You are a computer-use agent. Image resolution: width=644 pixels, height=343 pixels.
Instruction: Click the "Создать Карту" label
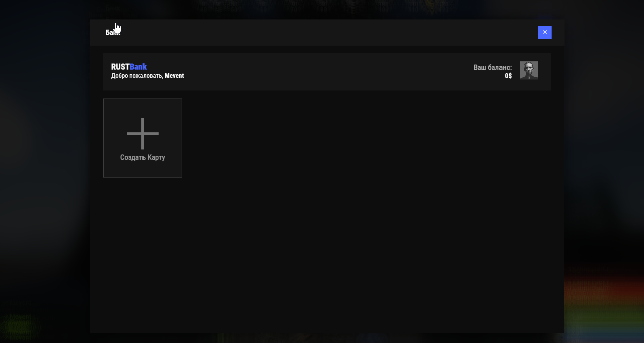142,157
